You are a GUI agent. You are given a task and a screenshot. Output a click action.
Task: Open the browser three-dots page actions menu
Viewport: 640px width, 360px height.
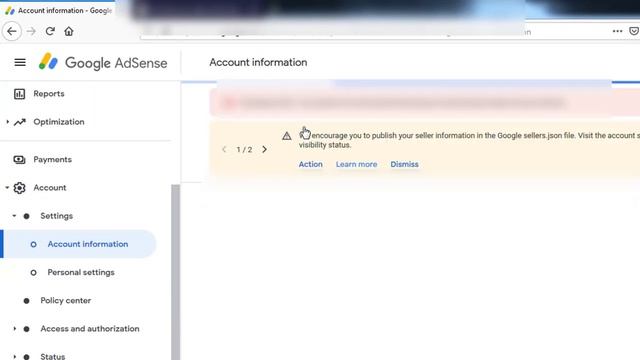click(617, 31)
